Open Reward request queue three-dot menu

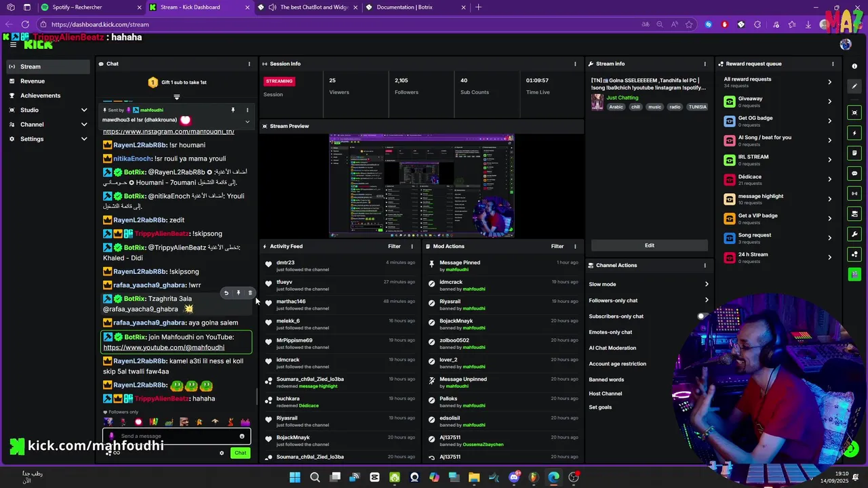point(833,64)
